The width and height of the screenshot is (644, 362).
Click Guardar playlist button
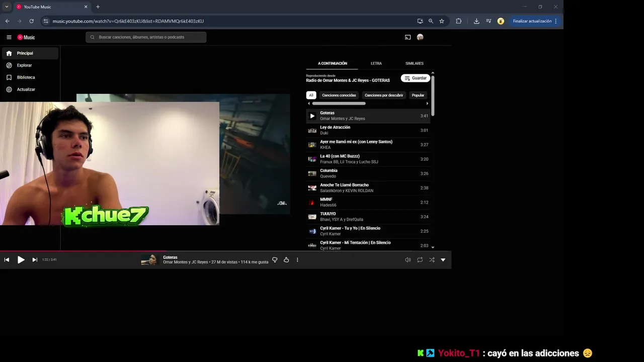pos(416,78)
